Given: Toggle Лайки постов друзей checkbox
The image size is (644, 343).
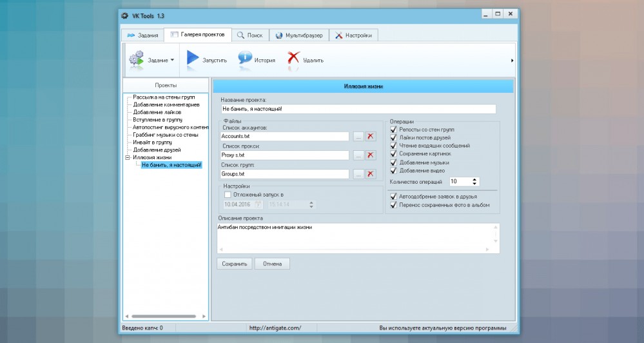Looking at the screenshot, I should tap(393, 137).
